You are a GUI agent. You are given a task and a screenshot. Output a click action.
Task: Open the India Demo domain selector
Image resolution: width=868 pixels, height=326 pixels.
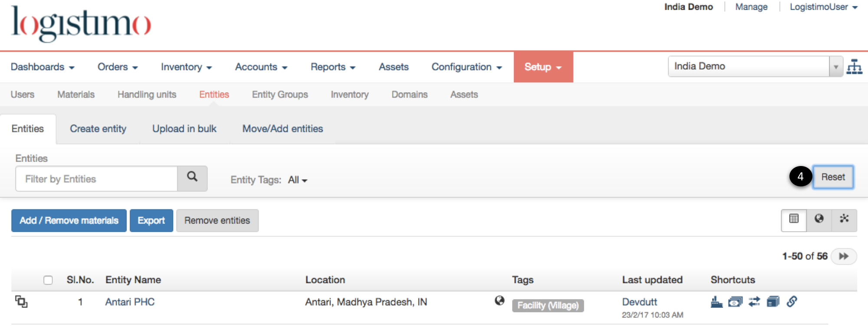[x=756, y=66]
